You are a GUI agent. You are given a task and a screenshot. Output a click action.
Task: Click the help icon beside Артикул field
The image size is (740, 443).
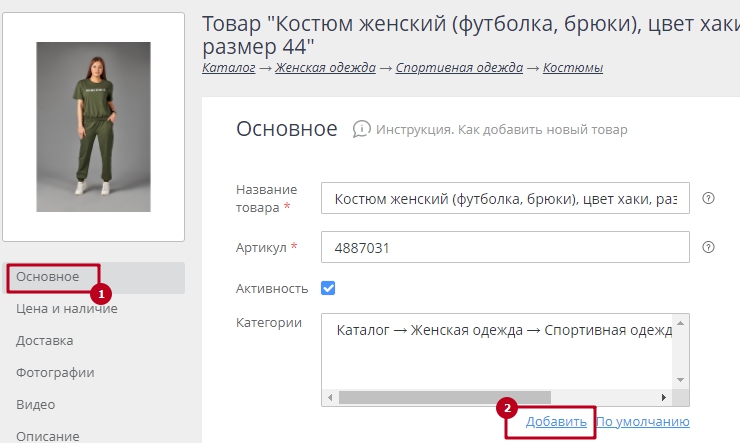[709, 247]
